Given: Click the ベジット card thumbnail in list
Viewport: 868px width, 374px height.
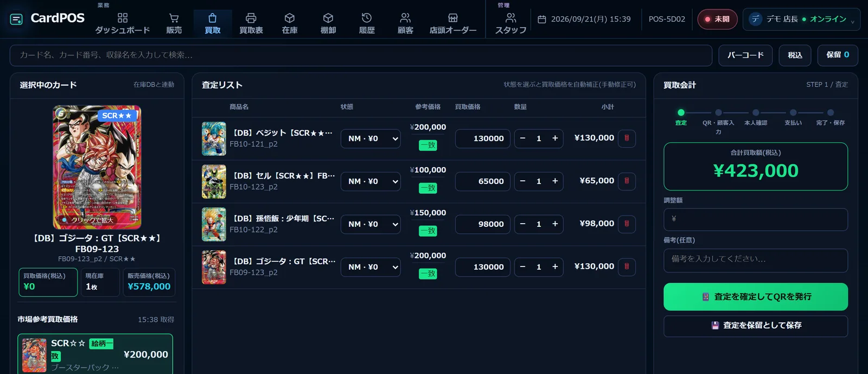Looking at the screenshot, I should [214, 139].
